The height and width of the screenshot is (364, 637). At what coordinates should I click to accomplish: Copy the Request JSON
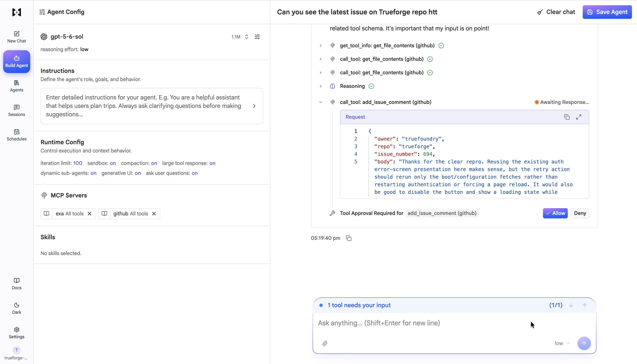click(567, 117)
